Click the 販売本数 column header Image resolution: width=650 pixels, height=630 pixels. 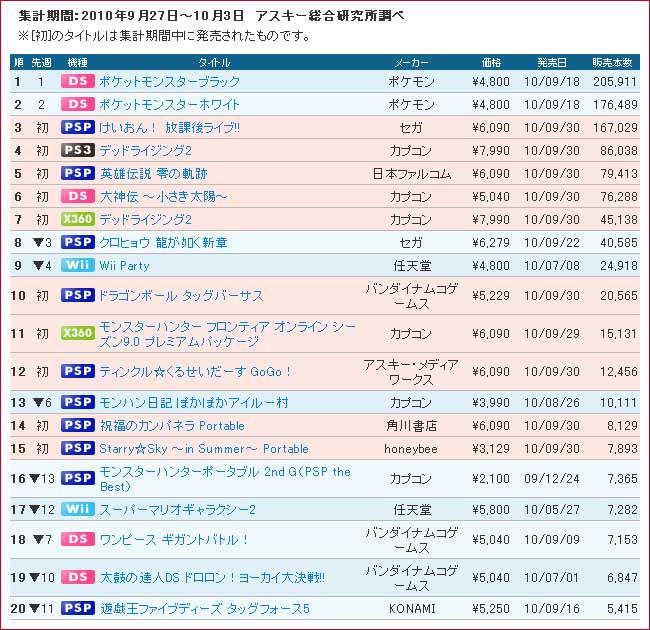[612, 62]
